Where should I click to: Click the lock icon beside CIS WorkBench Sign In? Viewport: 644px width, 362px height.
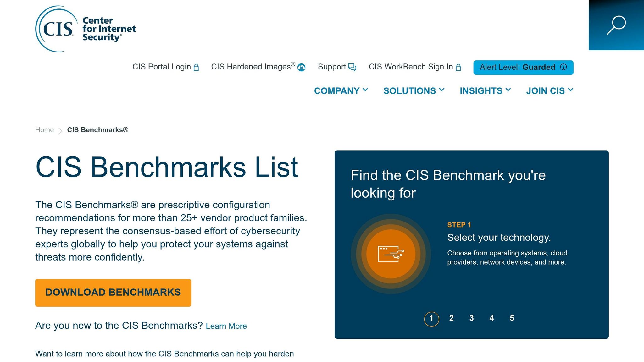click(458, 67)
